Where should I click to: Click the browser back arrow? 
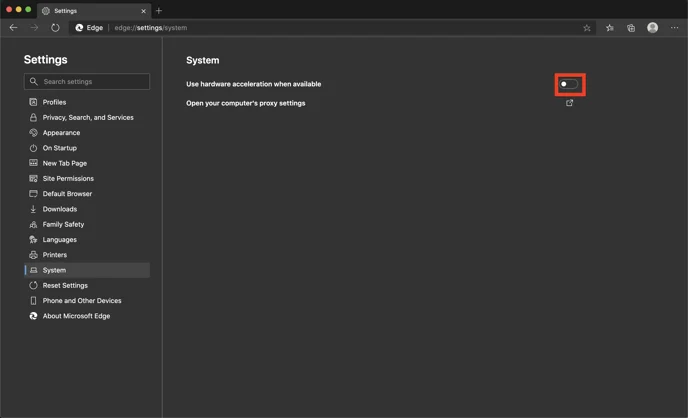tap(14, 28)
